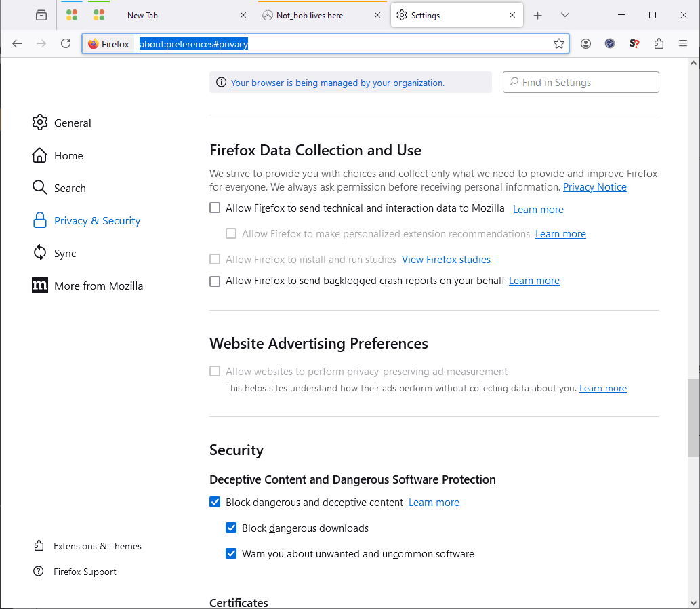Open the application hamburger menu
Viewport: 700px width, 609px height.
[x=682, y=44]
